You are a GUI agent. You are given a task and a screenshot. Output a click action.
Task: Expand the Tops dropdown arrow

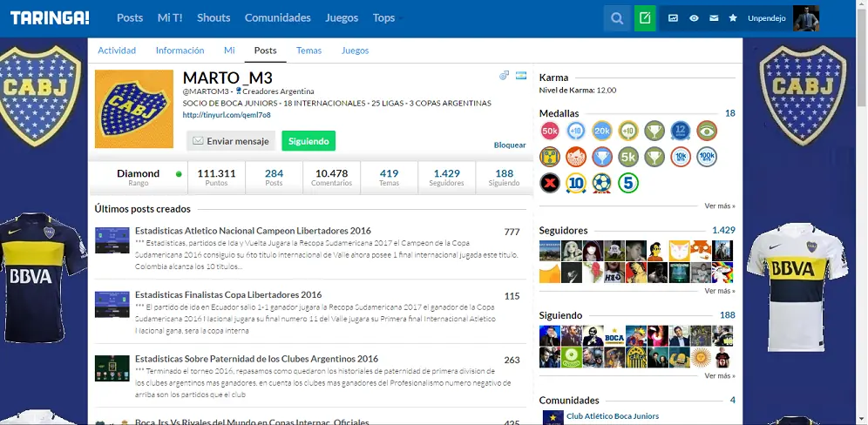coord(402,19)
